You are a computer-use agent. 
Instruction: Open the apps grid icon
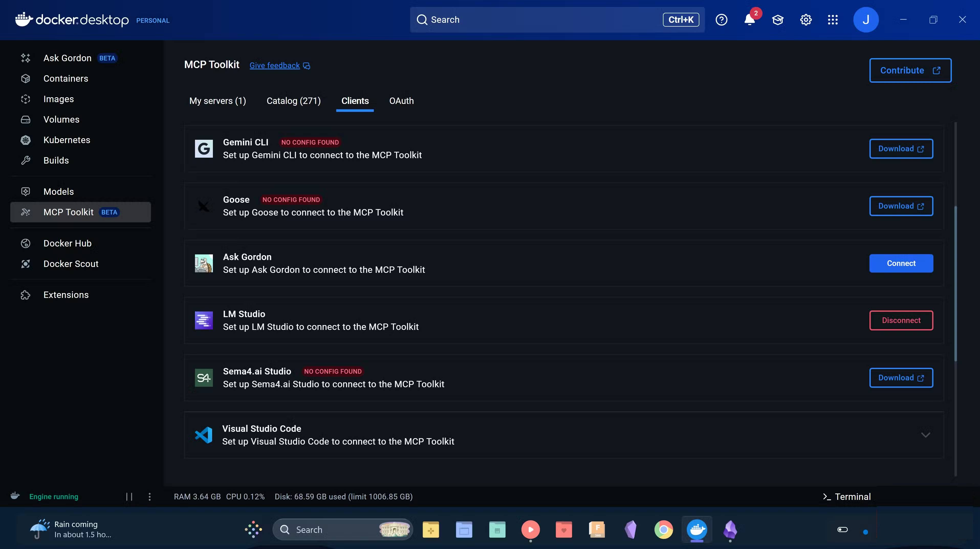833,20
